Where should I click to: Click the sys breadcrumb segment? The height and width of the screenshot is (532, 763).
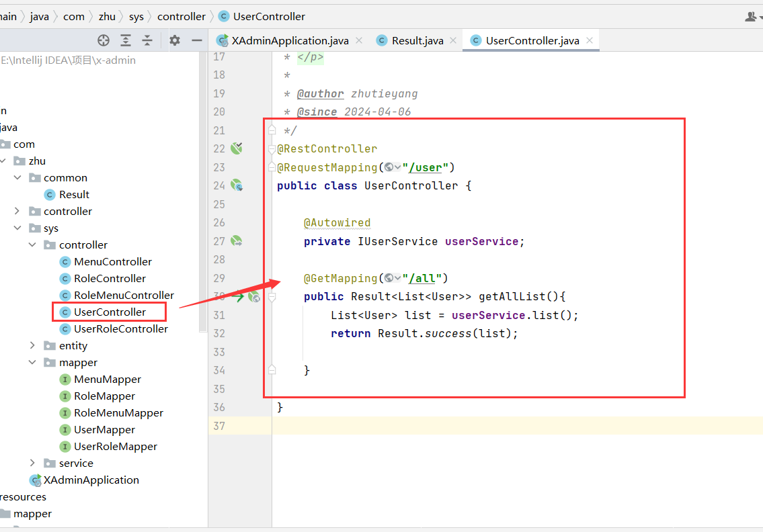click(136, 17)
